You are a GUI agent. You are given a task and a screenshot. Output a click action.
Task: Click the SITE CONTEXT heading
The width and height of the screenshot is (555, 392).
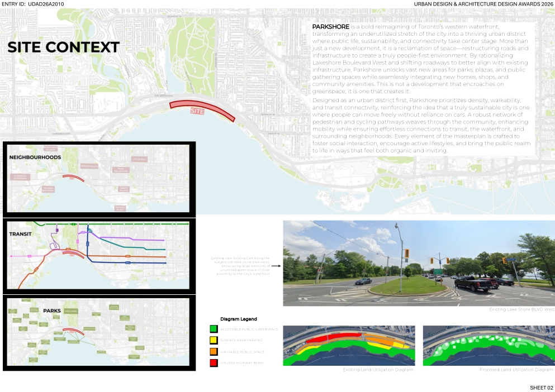click(x=63, y=47)
